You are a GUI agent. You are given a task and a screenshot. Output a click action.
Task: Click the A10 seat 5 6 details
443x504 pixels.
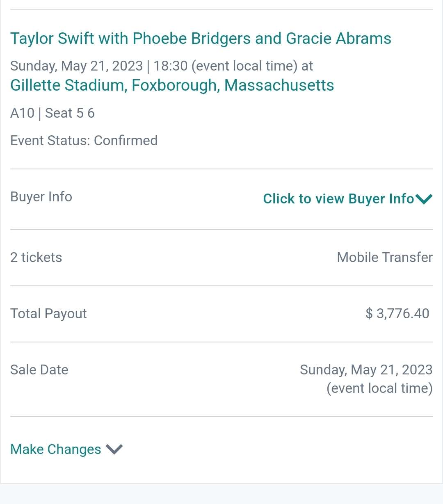(x=53, y=113)
